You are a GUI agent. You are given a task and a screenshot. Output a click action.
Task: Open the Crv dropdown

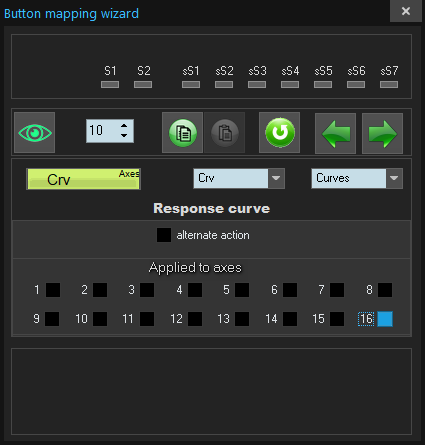(276, 178)
